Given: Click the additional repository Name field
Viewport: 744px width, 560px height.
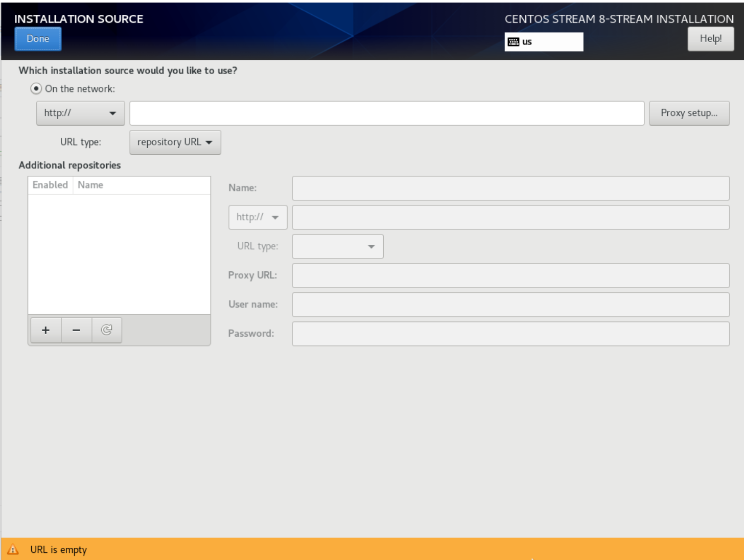Looking at the screenshot, I should 510,188.
